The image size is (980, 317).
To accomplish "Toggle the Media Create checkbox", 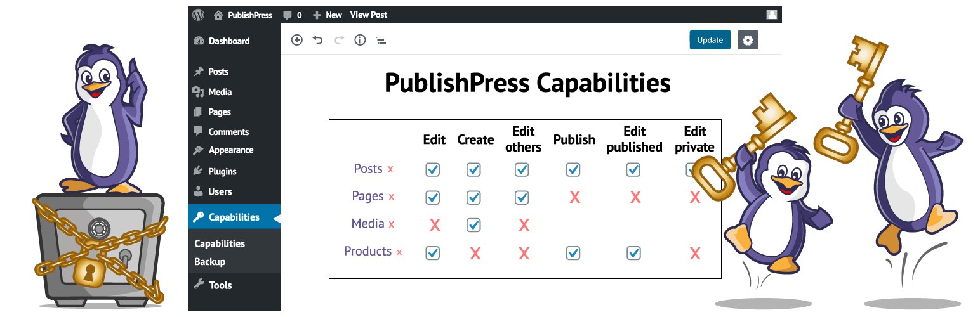I will click(x=473, y=224).
